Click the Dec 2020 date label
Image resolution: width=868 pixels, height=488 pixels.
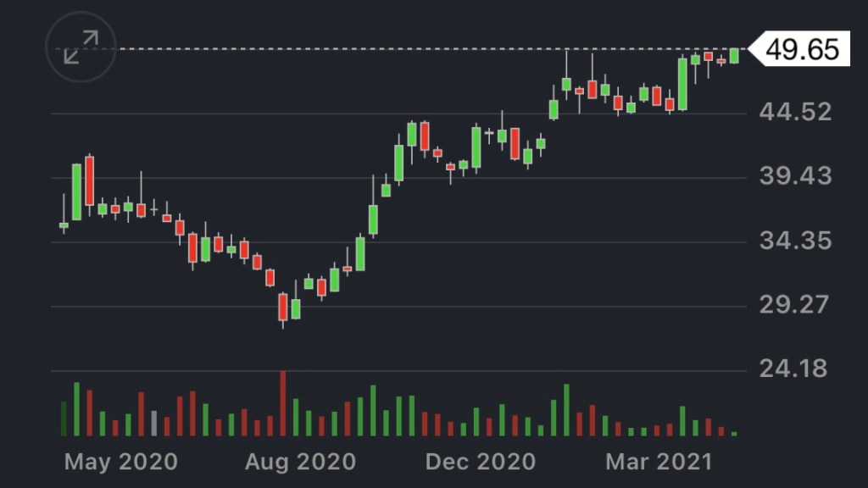[481, 462]
